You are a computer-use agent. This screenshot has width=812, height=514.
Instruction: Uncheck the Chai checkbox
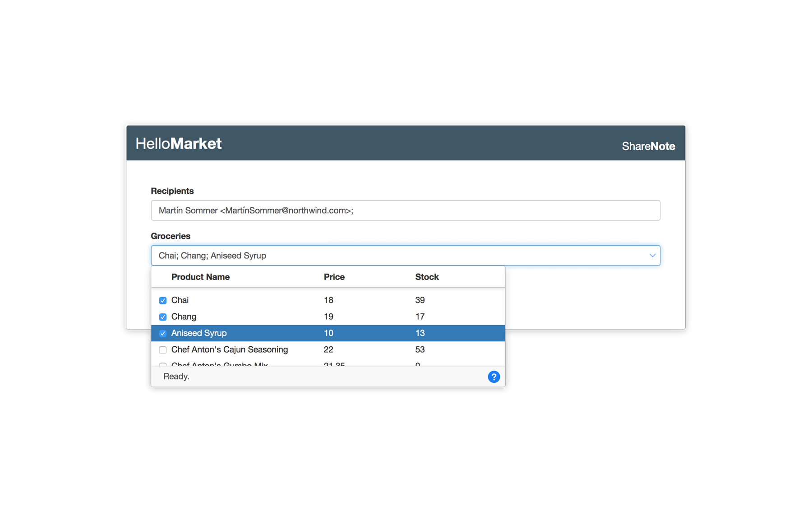[163, 301]
